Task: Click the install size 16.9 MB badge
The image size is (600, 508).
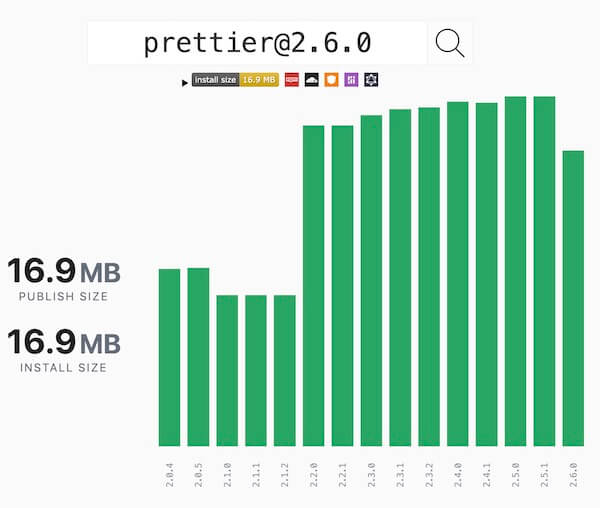Action: (235, 80)
